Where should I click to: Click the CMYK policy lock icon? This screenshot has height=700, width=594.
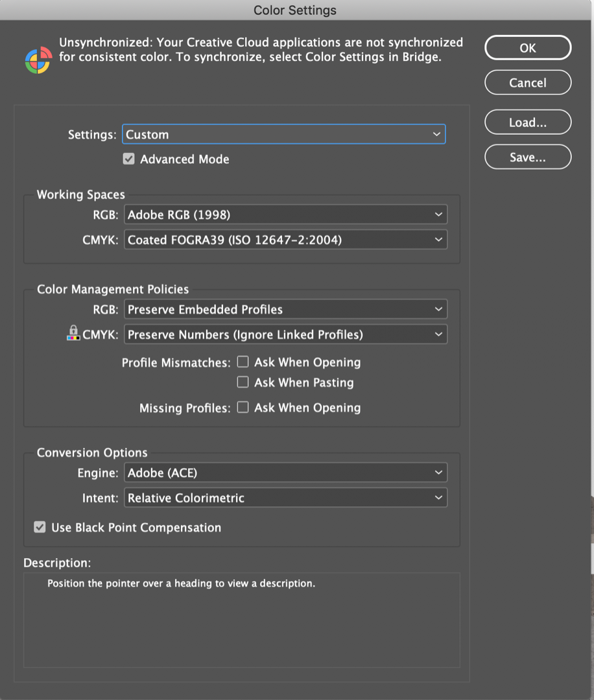click(73, 333)
